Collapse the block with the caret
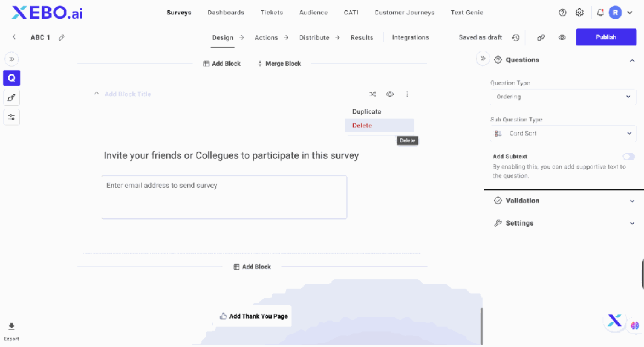This screenshot has width=644, height=347. coord(96,94)
